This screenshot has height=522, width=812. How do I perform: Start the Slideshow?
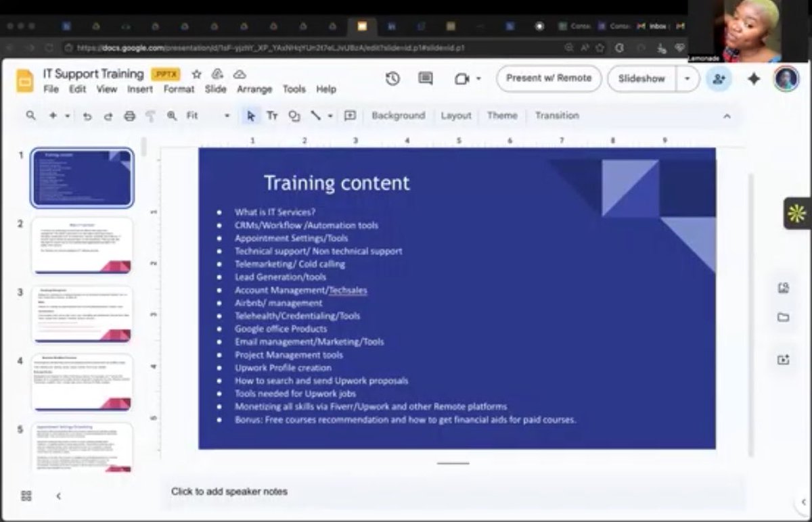coord(641,78)
